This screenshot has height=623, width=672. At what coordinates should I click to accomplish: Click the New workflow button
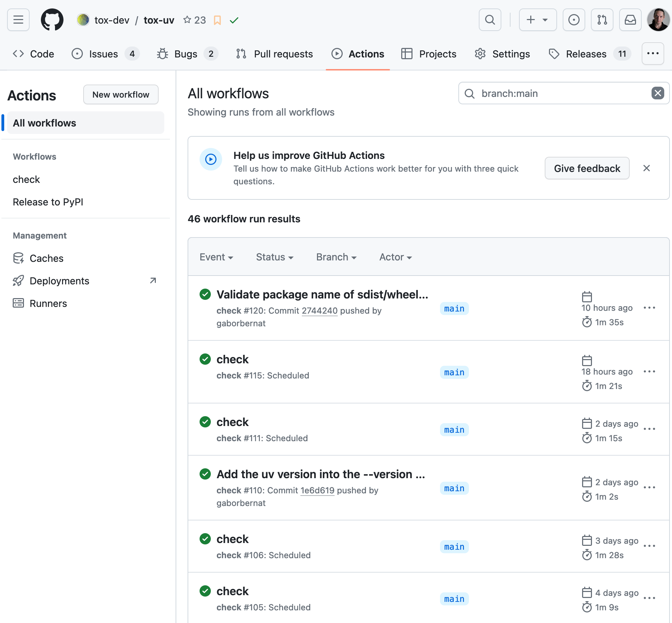[121, 94]
